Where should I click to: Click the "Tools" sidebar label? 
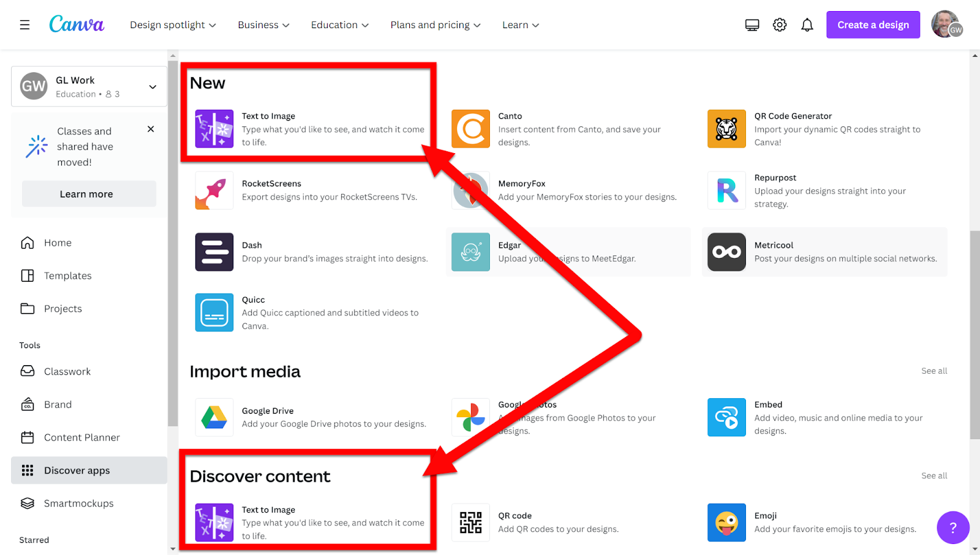pos(30,345)
